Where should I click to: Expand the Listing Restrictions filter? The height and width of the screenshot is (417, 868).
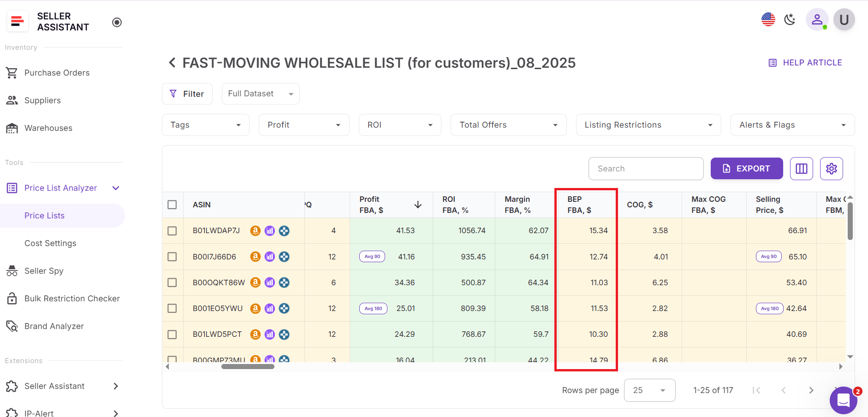[x=648, y=124]
